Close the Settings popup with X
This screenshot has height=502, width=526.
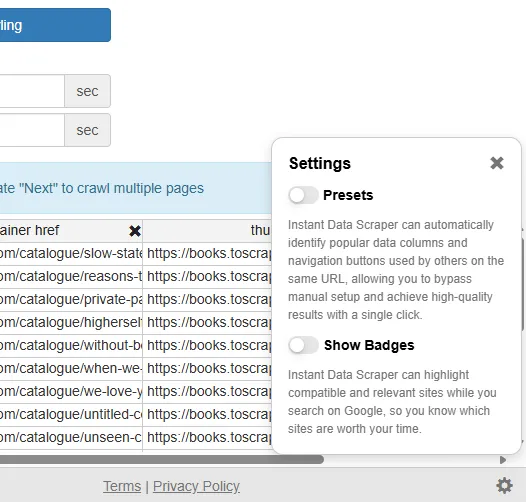pyautogui.click(x=497, y=163)
